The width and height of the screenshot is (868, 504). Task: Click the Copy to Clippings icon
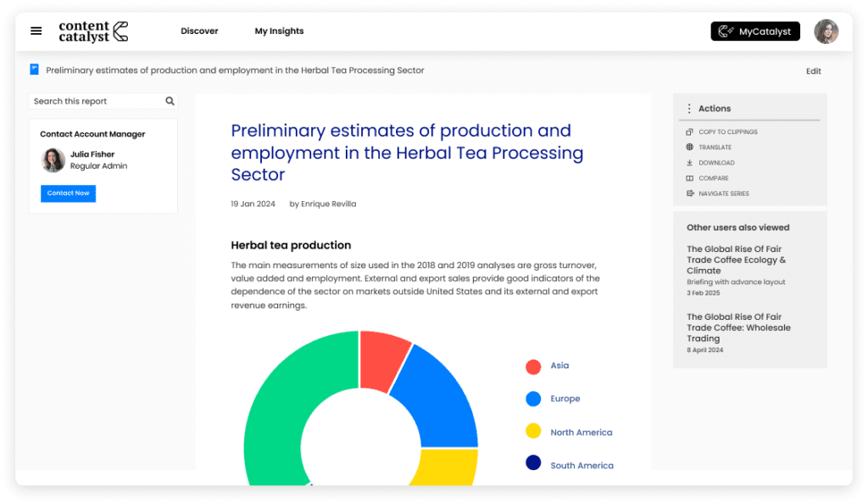tap(689, 132)
